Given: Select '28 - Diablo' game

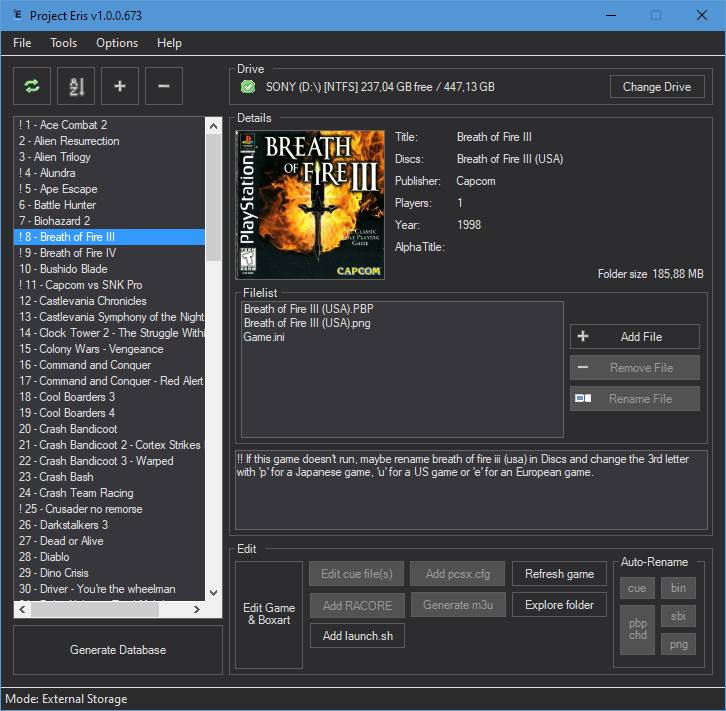Looking at the screenshot, I should 109,557.
